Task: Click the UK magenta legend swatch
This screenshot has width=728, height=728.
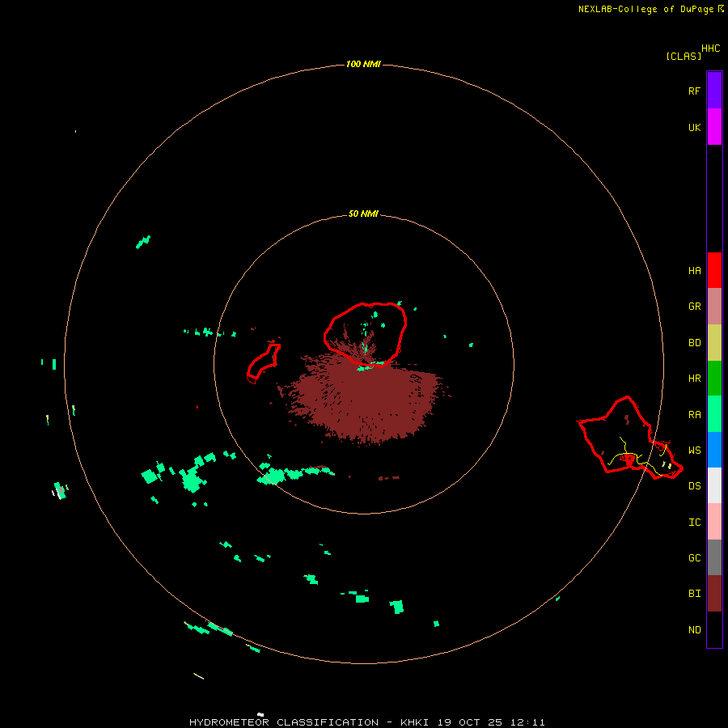Action: pyautogui.click(x=714, y=127)
